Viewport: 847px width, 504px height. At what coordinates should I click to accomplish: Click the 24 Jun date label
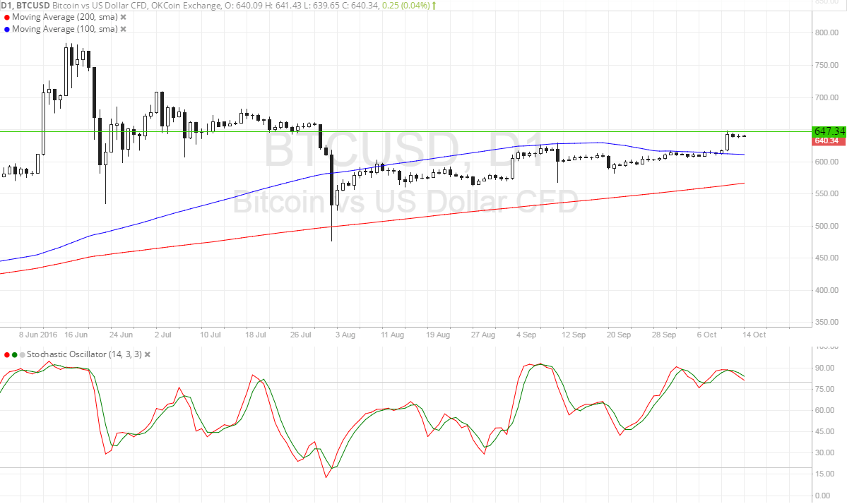[x=121, y=335]
